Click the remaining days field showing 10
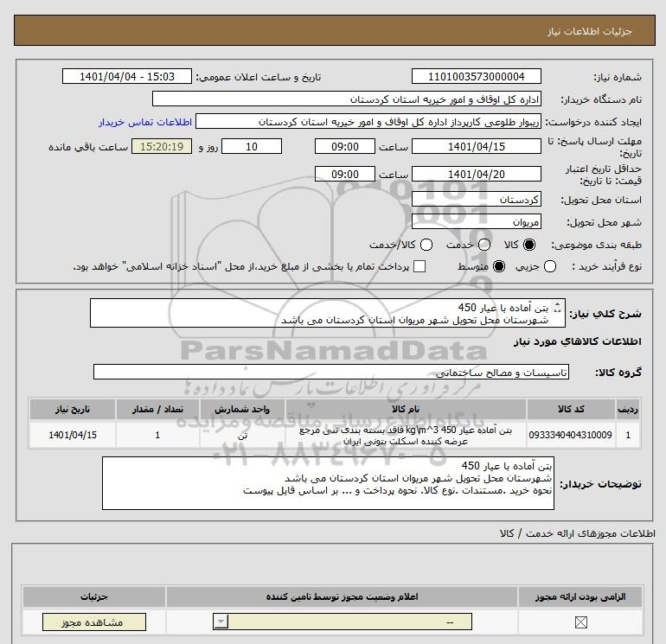Screen dimensions: 666x644 click(x=252, y=146)
